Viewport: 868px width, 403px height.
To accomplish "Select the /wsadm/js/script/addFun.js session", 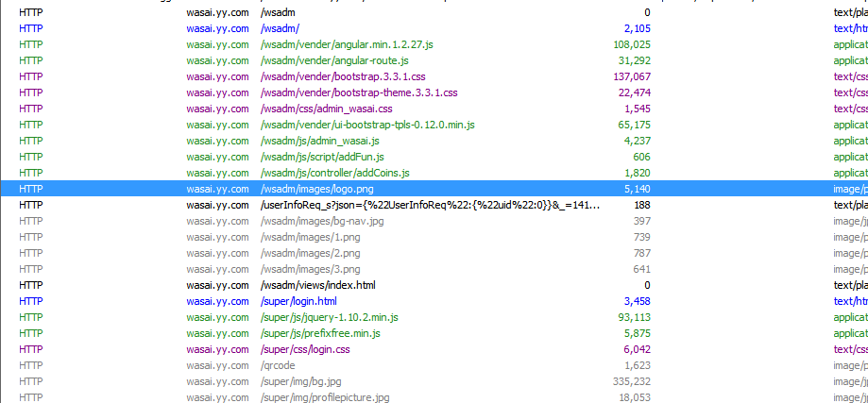I will 434,157.
